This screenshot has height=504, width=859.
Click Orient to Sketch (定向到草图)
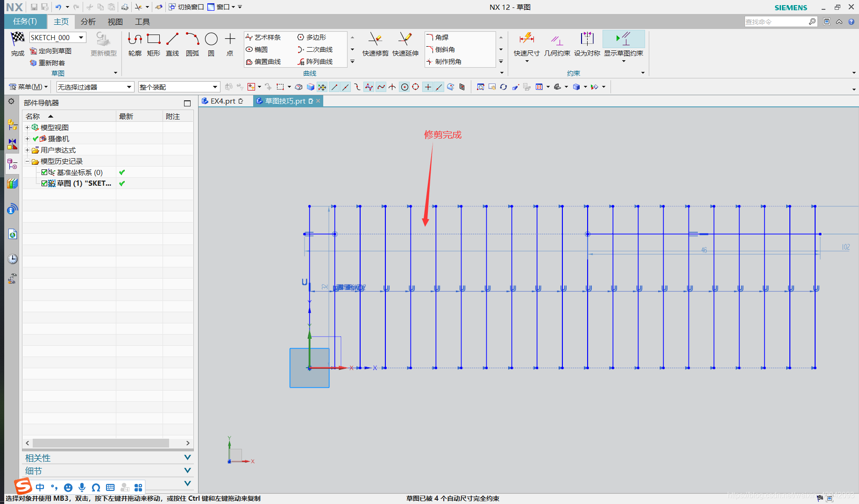(x=51, y=51)
